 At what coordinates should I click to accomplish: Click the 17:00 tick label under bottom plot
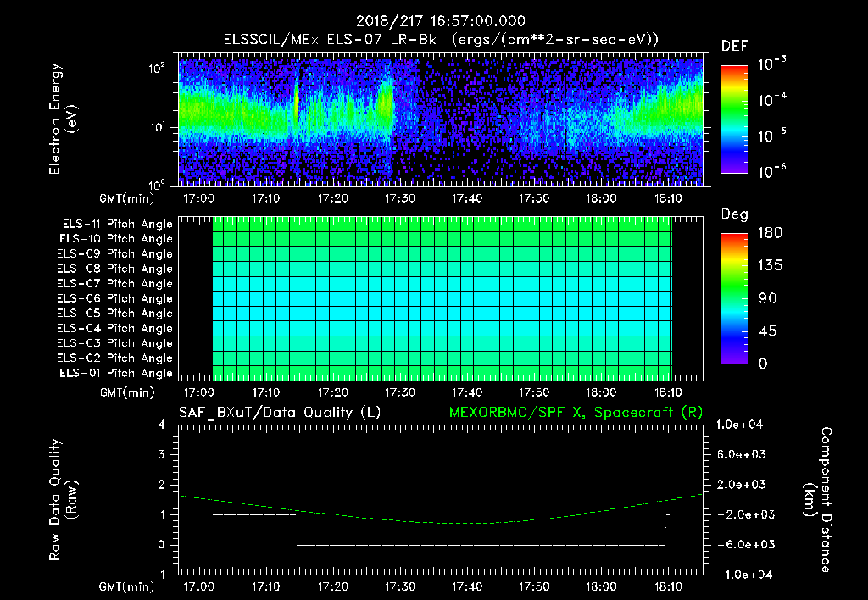pos(198,587)
